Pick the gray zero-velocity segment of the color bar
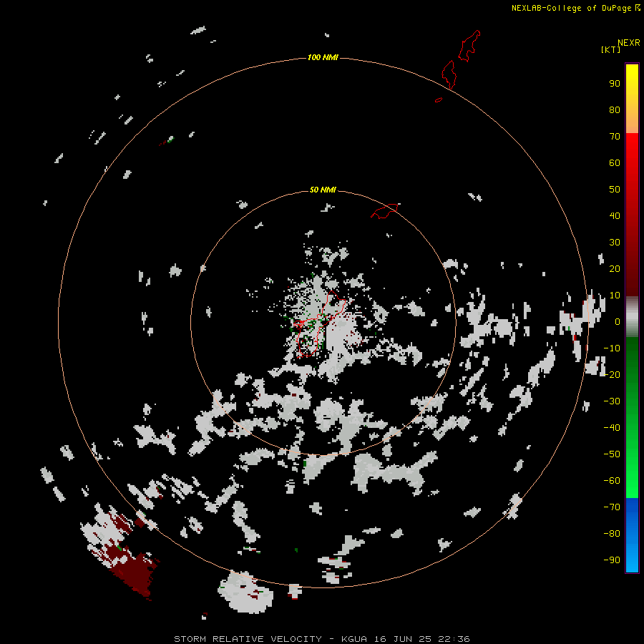644x644 pixels. coord(632,317)
